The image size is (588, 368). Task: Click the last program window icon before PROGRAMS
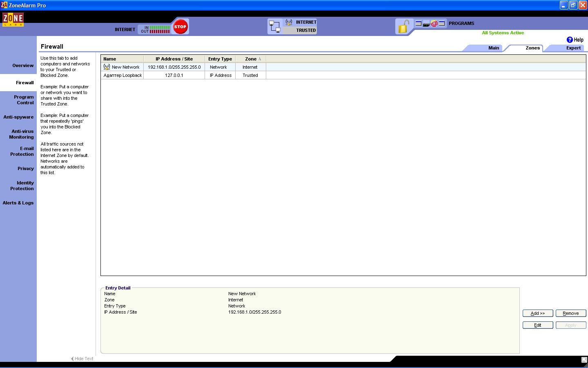(x=442, y=24)
